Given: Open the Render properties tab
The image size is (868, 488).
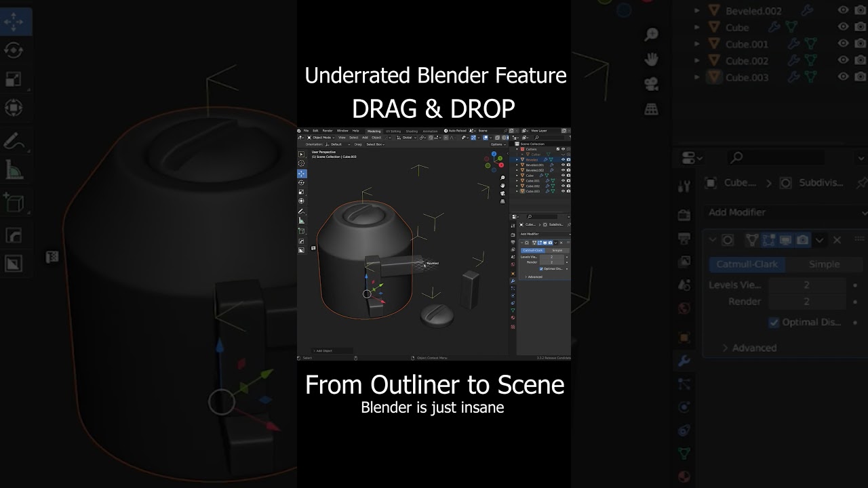Looking at the screenshot, I should (513, 235).
